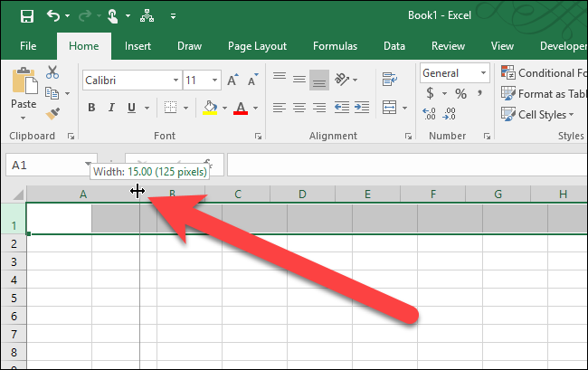588x370 pixels.
Task: Toggle center horizontal alignment
Action: click(300, 108)
